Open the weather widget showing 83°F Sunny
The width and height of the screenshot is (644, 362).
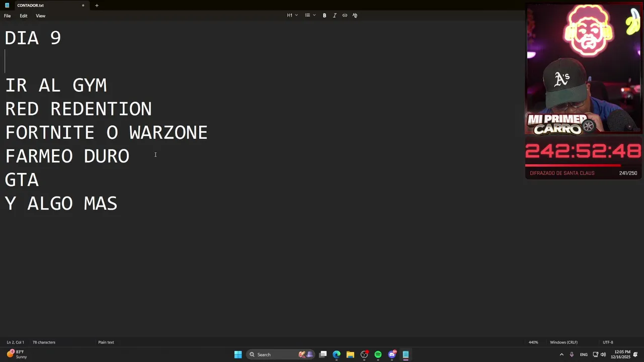17,354
